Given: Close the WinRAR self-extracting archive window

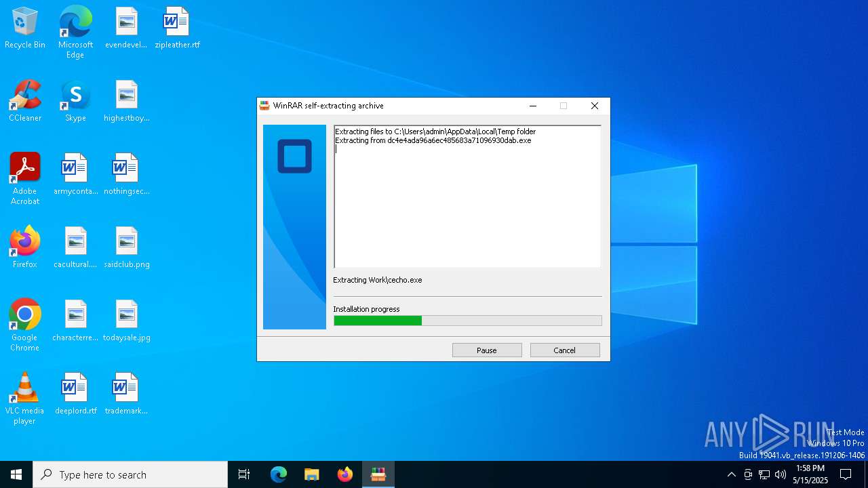Looking at the screenshot, I should pos(595,106).
